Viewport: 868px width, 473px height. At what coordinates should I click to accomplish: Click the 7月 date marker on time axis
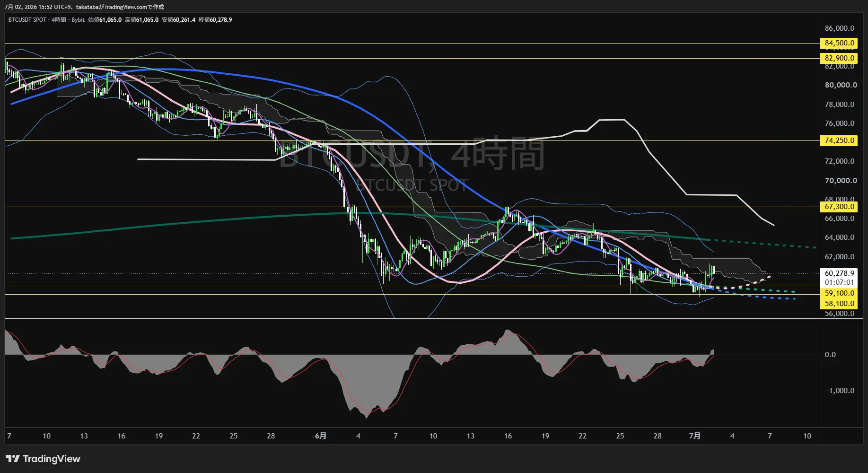tap(694, 436)
